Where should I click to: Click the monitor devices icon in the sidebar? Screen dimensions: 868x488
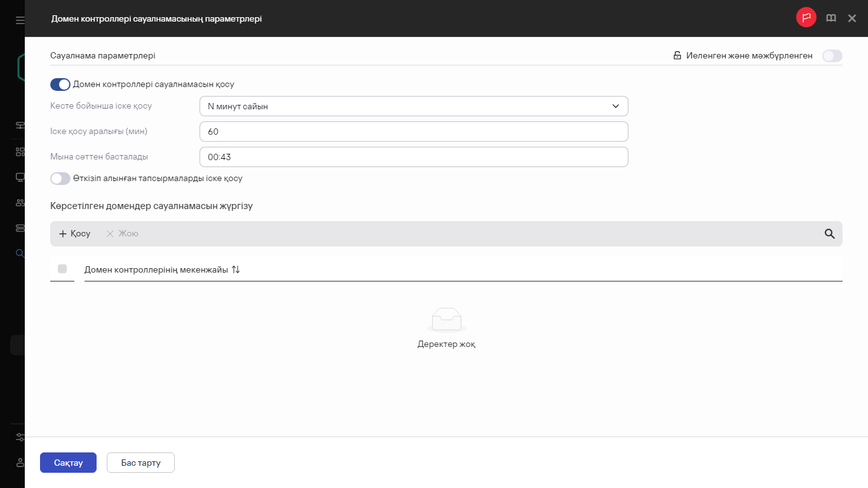coord(20,177)
